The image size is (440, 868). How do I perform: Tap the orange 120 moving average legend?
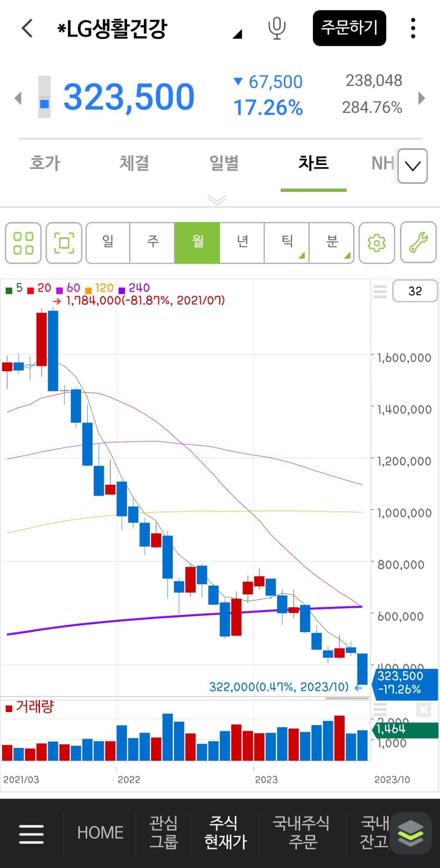[99, 288]
